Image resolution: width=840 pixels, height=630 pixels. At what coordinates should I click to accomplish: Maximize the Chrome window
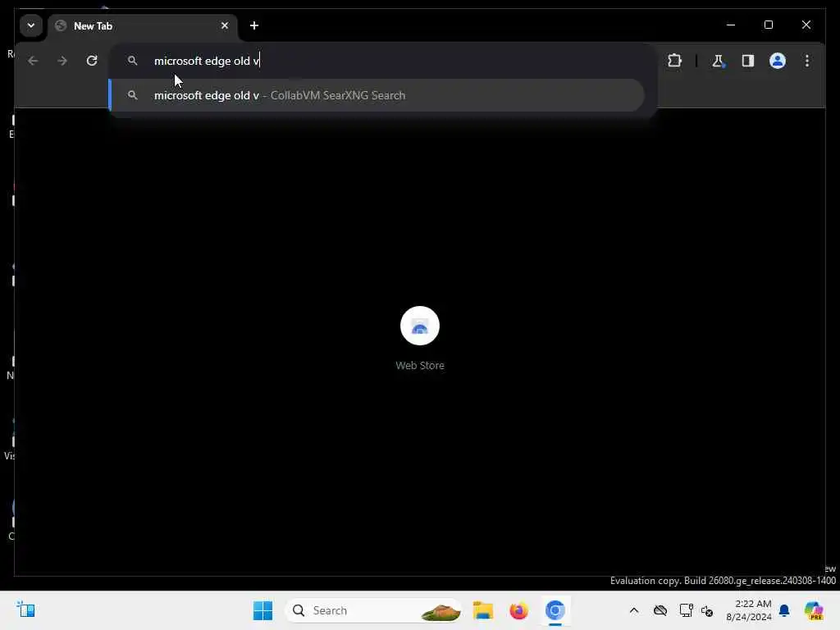[x=768, y=25]
